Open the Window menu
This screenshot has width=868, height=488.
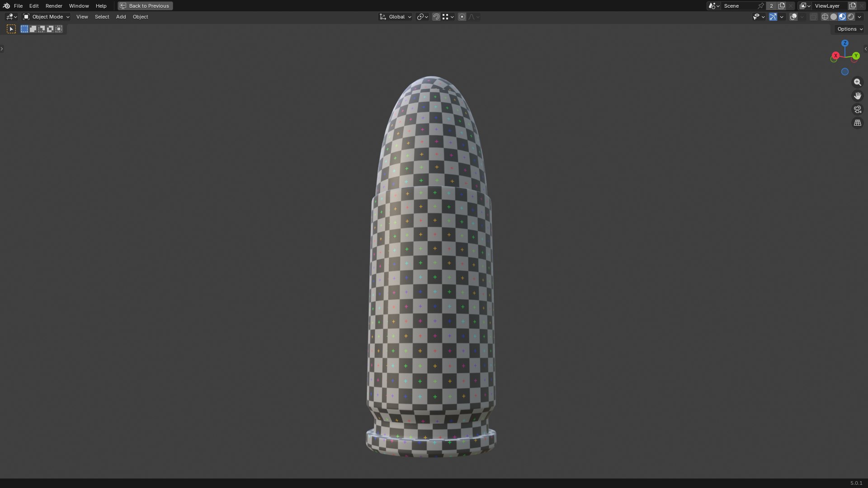pyautogui.click(x=79, y=6)
